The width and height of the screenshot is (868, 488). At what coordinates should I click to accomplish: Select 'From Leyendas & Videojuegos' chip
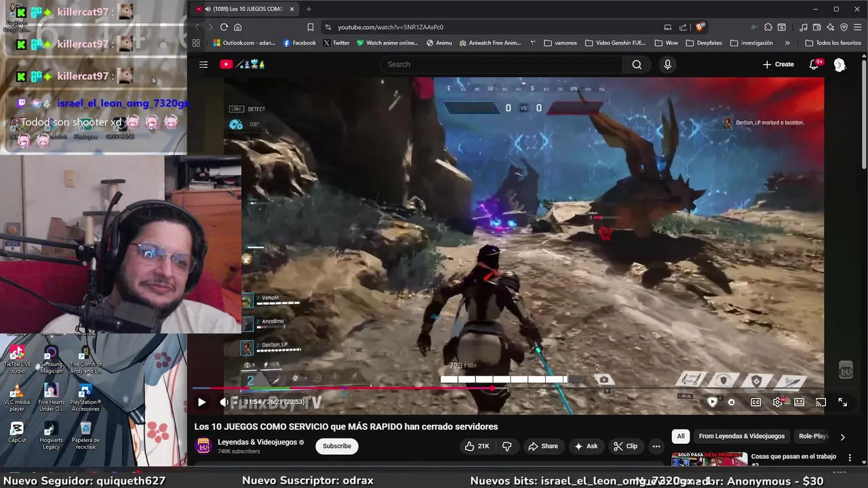pos(741,436)
